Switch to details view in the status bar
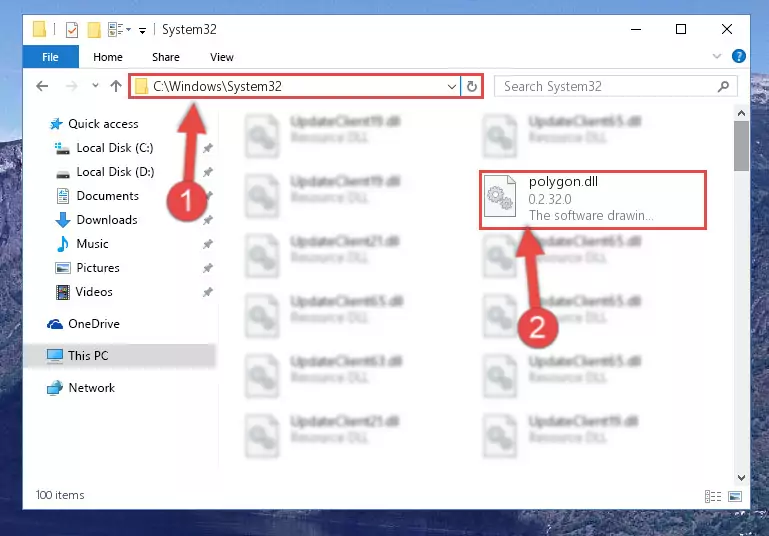769x536 pixels. (x=713, y=496)
